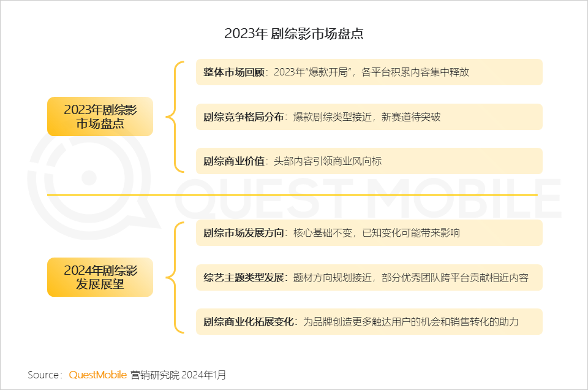The image size is (588, 390).
Task: Click the horizontal yellow divider line
Action: tap(293, 195)
